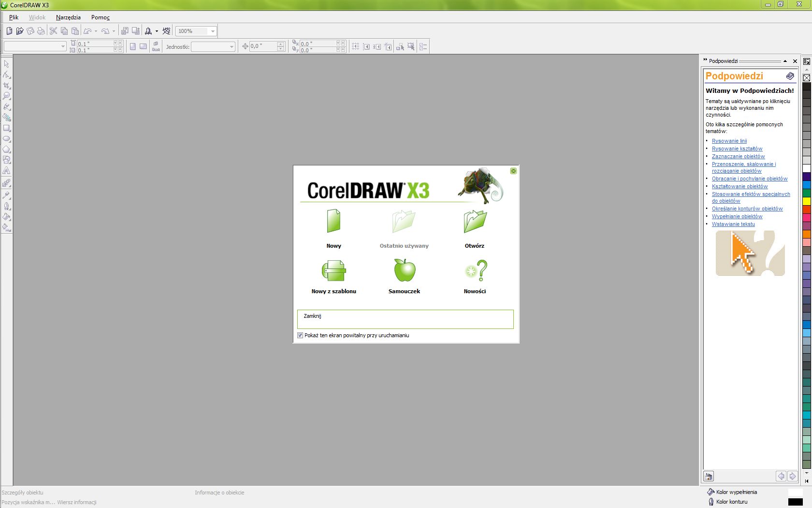Select the Shape edit tool

click(x=7, y=75)
